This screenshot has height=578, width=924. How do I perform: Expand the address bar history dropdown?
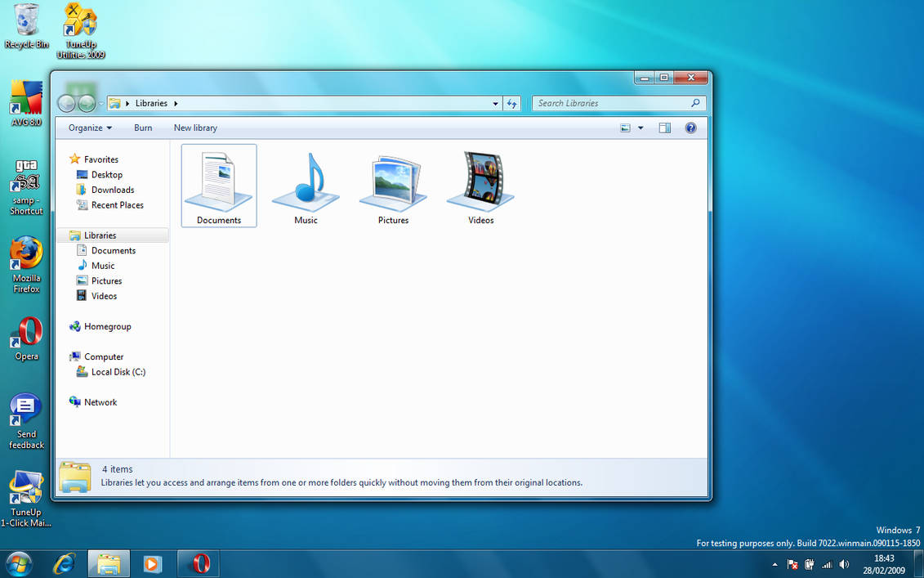[x=495, y=103]
